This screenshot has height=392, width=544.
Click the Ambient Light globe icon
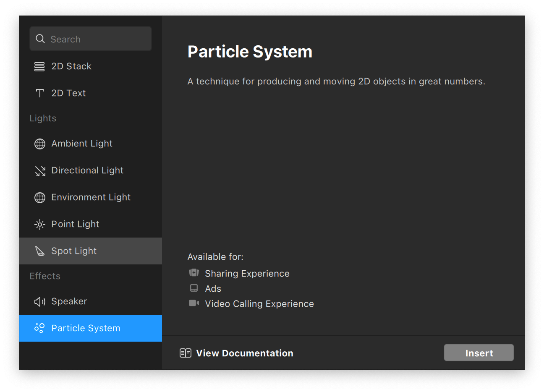click(x=40, y=144)
